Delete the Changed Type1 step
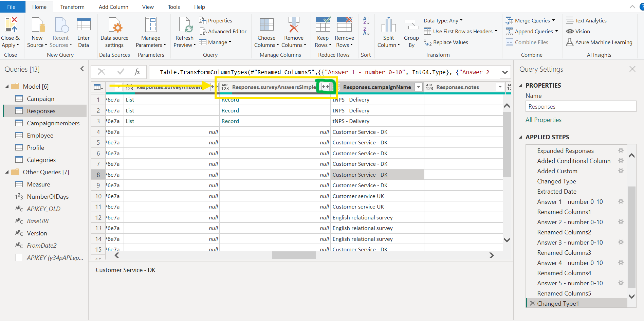The width and height of the screenshot is (644, 321). [x=532, y=303]
